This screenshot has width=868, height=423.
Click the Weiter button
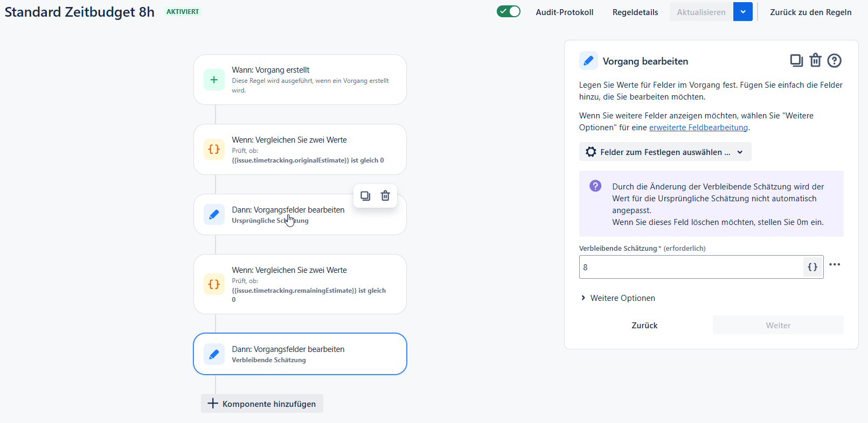779,325
